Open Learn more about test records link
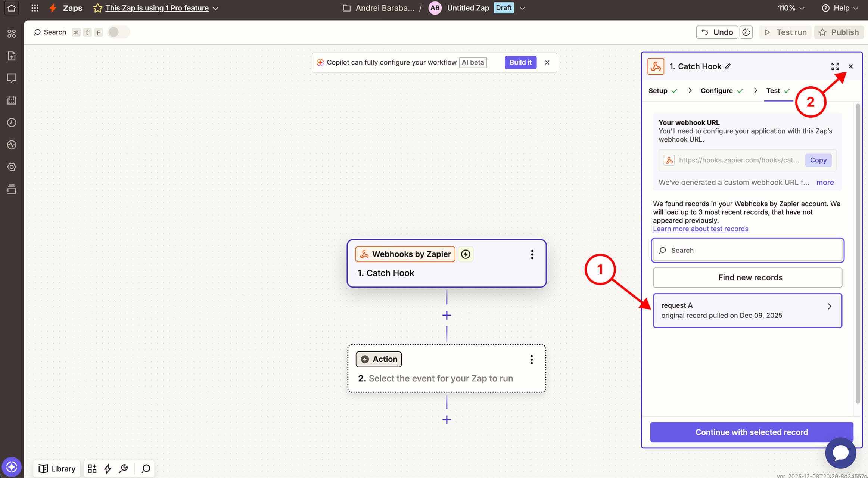This screenshot has height=478, width=868. click(x=700, y=229)
